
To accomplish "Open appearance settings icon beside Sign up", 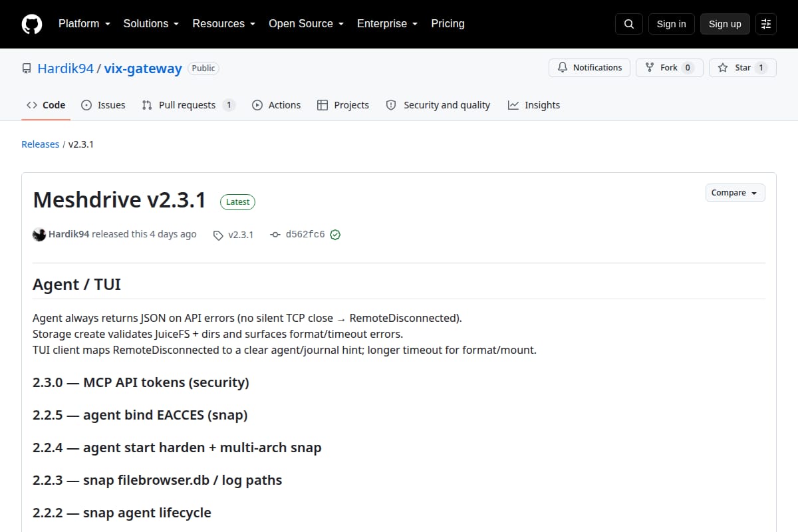I will pyautogui.click(x=766, y=24).
